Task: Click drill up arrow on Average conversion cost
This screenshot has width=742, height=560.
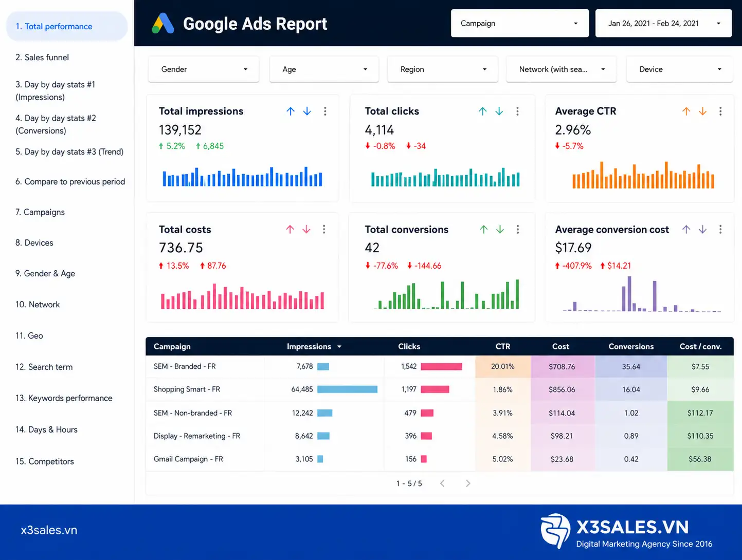Action: pos(686,229)
